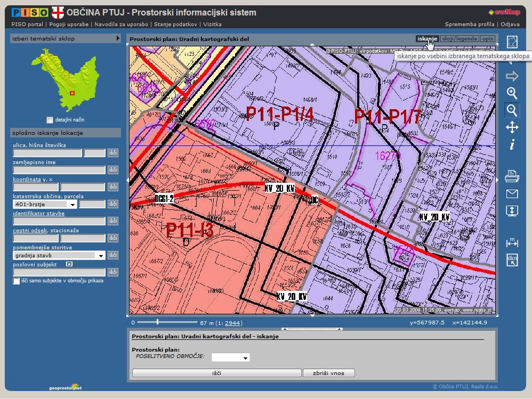Print the map using printer icon
The image size is (532, 399).
click(x=512, y=175)
